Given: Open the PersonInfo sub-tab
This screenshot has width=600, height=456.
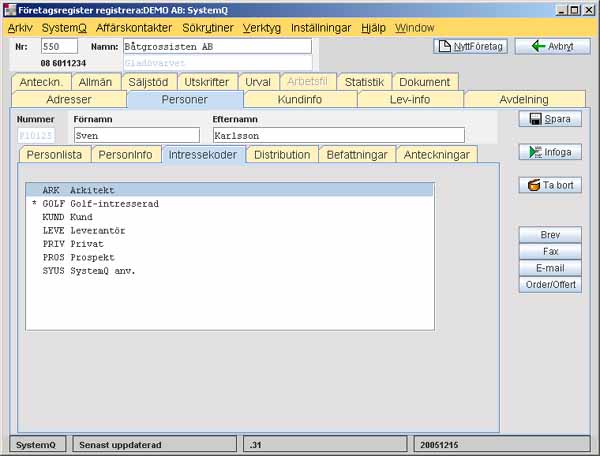Looking at the screenshot, I should pyautogui.click(x=126, y=155).
